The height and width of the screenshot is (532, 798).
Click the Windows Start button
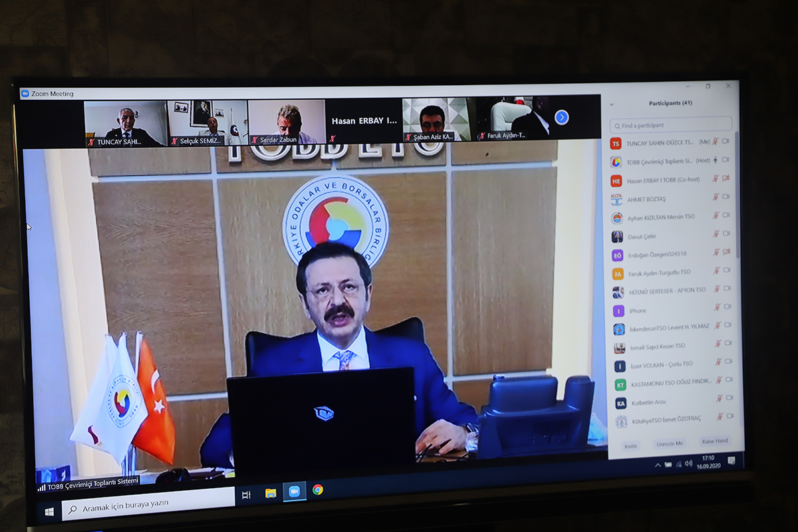tap(49, 511)
